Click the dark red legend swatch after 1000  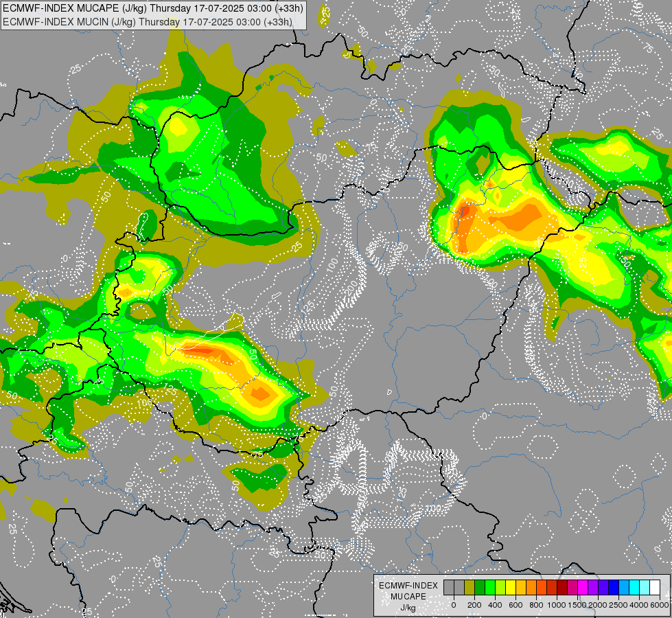tap(562, 587)
